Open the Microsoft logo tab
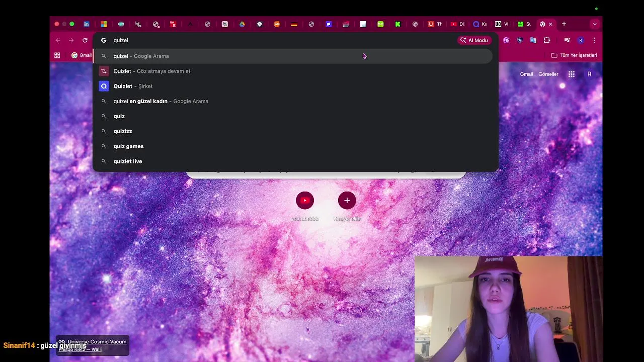Image resolution: width=644 pixels, height=362 pixels. point(104,24)
